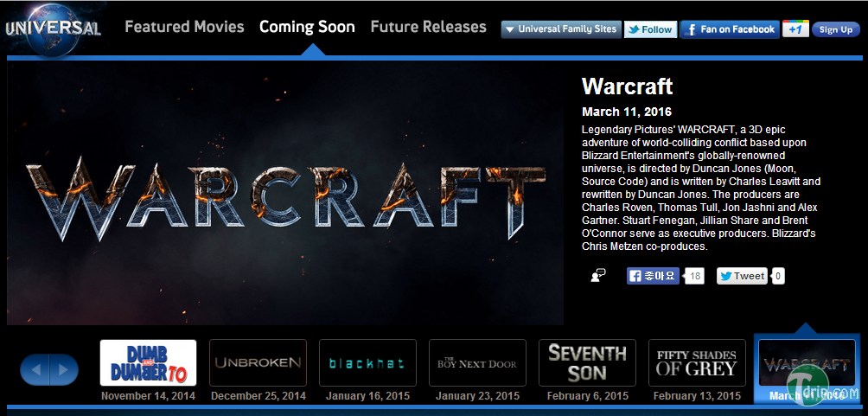
Task: Open the Featured Movies tab
Action: click(x=184, y=27)
